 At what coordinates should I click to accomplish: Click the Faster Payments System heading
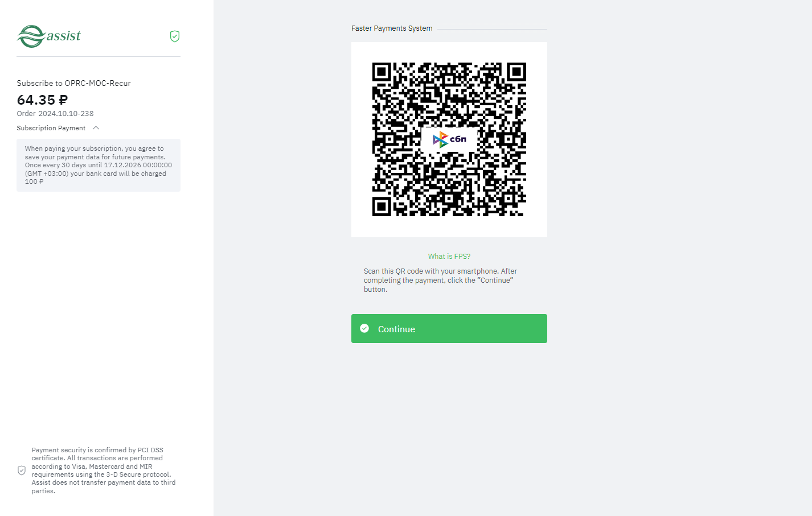point(392,28)
